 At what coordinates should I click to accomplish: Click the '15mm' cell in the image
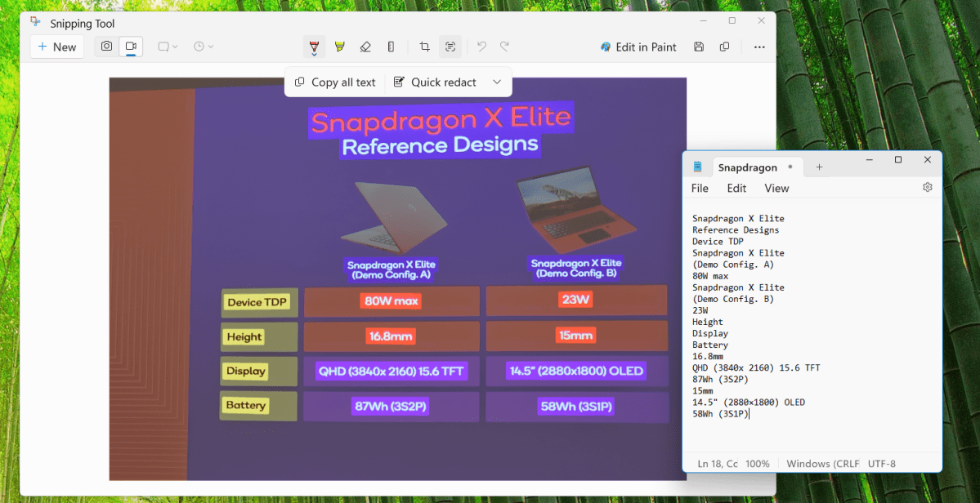point(575,336)
